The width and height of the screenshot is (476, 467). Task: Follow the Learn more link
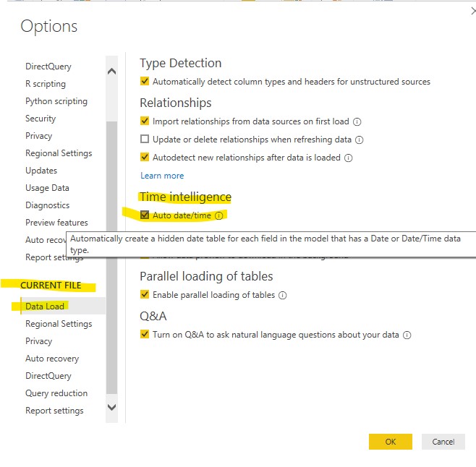pyautogui.click(x=162, y=176)
